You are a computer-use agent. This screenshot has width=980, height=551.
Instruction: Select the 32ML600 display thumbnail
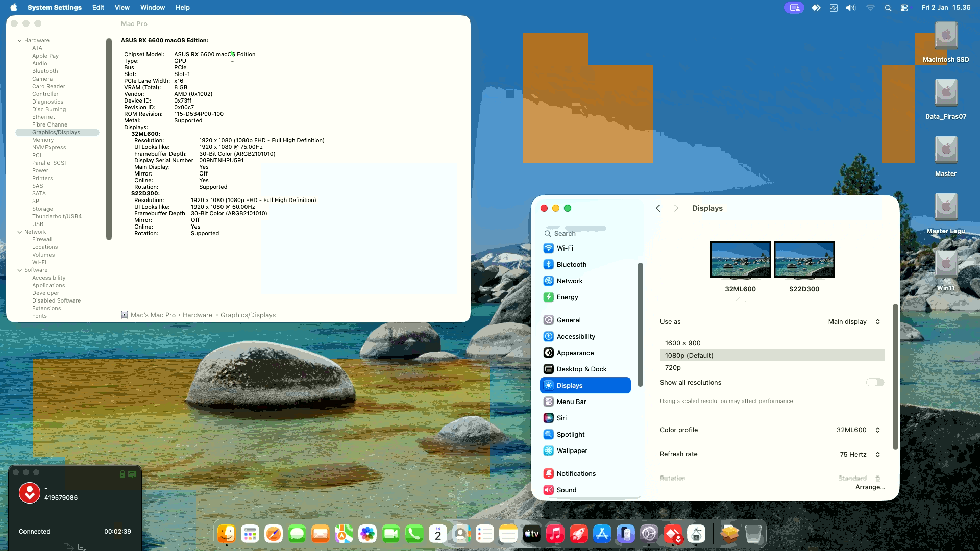[740, 260]
